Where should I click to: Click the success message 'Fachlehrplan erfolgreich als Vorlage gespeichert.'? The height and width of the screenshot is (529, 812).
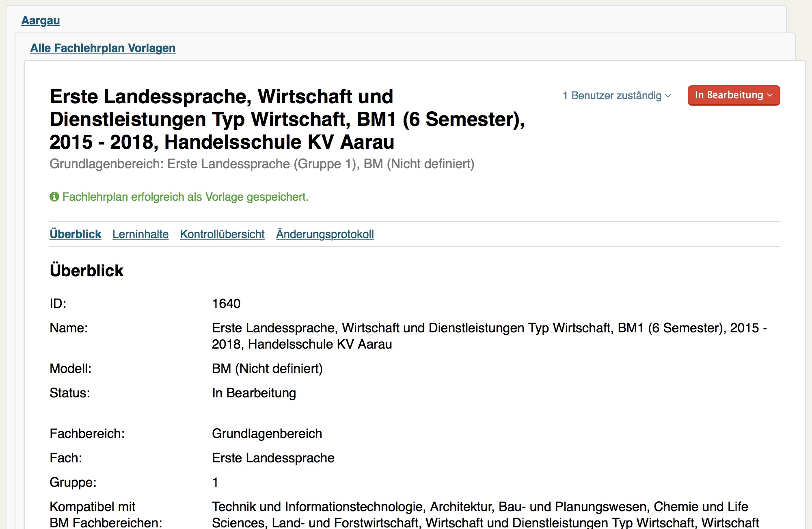[186, 197]
